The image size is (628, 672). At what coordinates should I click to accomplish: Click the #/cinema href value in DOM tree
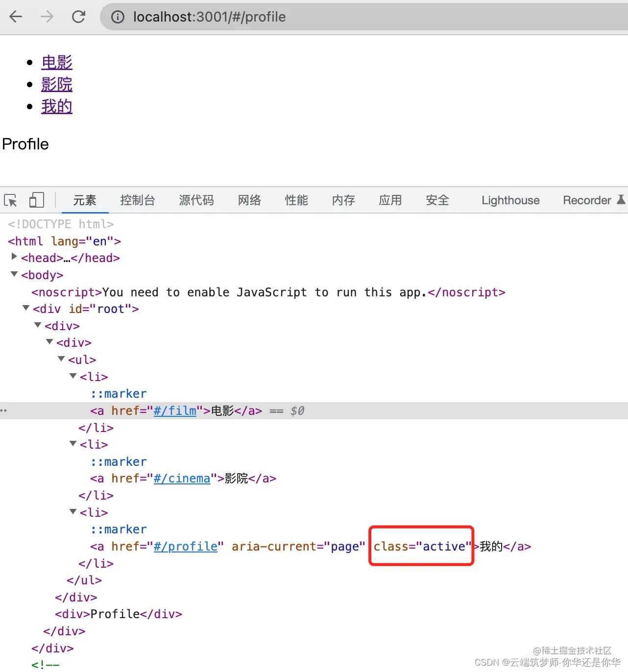click(182, 479)
